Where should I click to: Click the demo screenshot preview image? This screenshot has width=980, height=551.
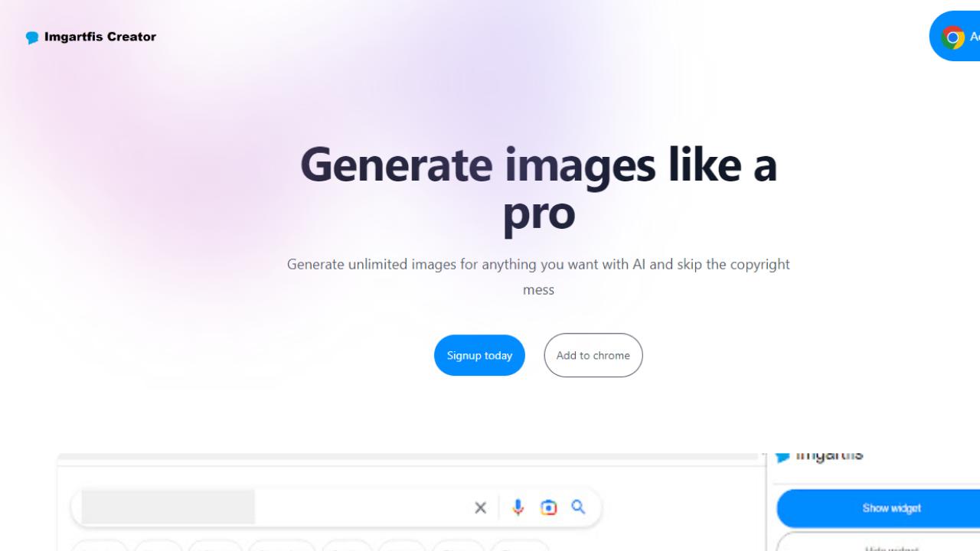(x=518, y=501)
